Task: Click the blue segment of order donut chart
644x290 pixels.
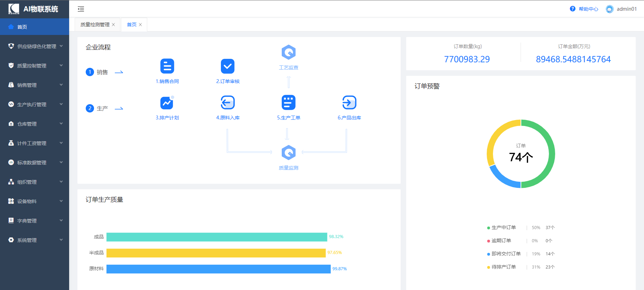Action: [x=501, y=178]
